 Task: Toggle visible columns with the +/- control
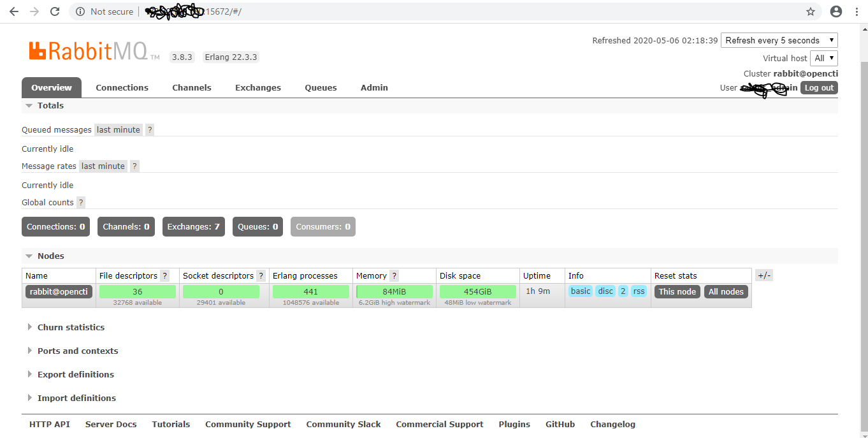click(x=763, y=275)
